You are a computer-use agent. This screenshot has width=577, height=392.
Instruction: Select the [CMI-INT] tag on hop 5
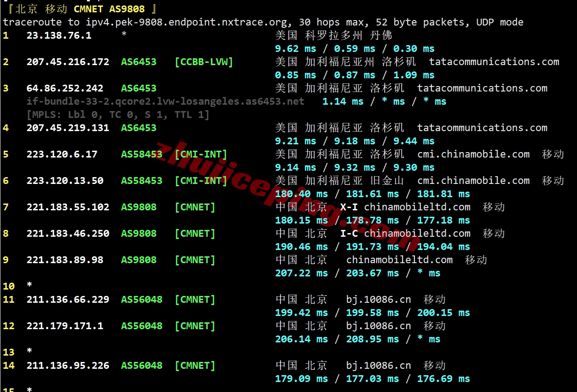(201, 154)
